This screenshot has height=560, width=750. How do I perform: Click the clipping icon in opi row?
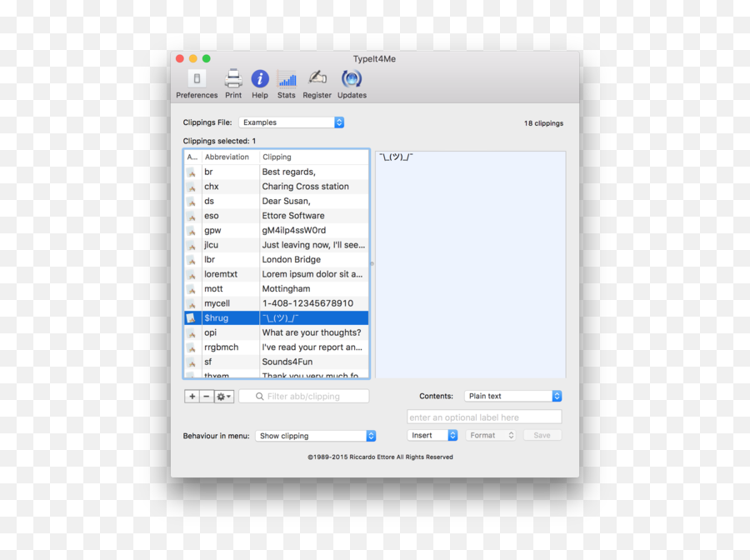[x=192, y=332]
